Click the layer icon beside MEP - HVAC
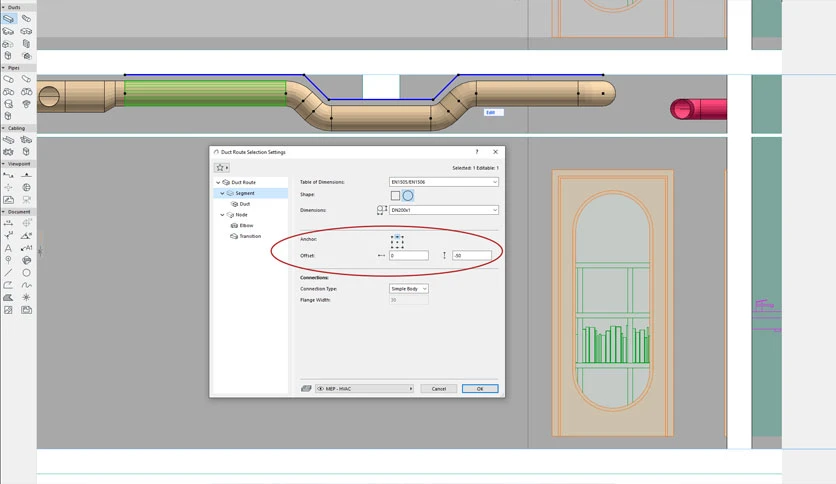 click(306, 389)
